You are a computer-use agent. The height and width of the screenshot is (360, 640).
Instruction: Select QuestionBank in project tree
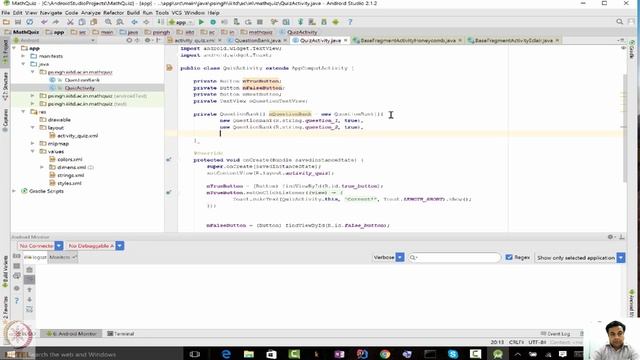click(82, 80)
